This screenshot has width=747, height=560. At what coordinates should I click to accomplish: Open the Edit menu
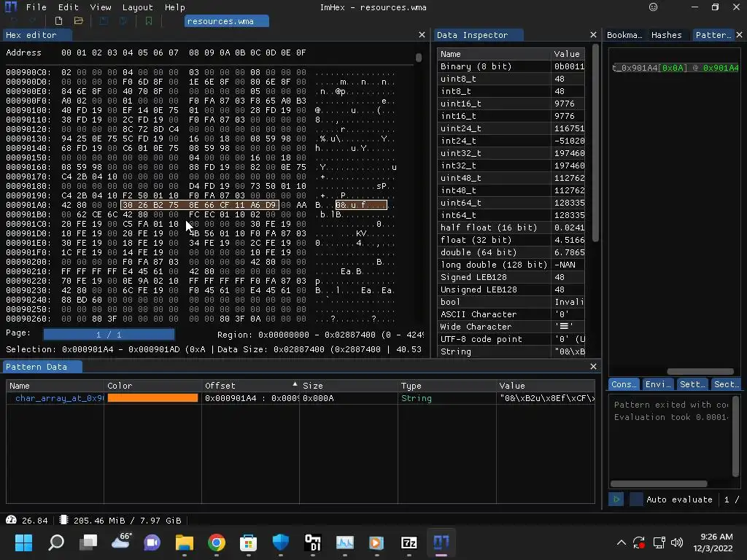(x=68, y=7)
